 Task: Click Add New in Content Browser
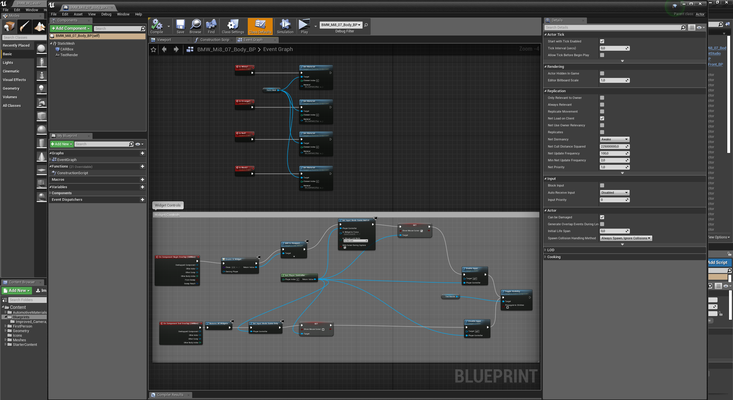pyautogui.click(x=18, y=290)
